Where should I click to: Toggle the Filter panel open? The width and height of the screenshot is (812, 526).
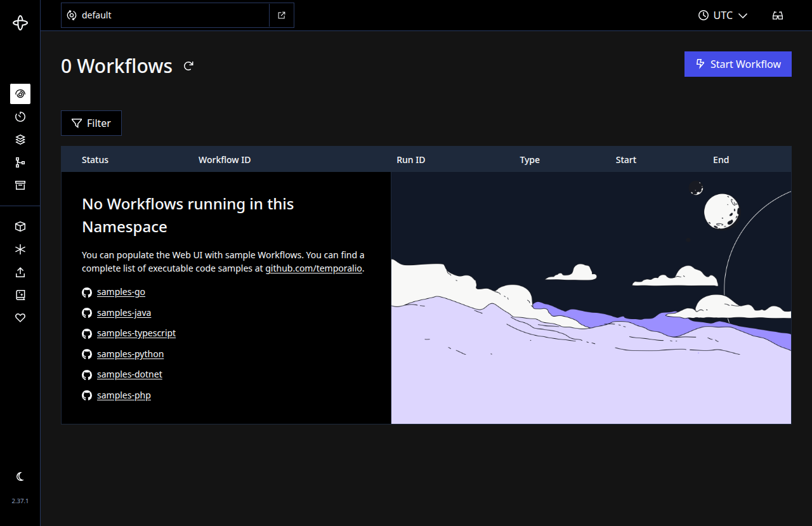[x=91, y=122]
